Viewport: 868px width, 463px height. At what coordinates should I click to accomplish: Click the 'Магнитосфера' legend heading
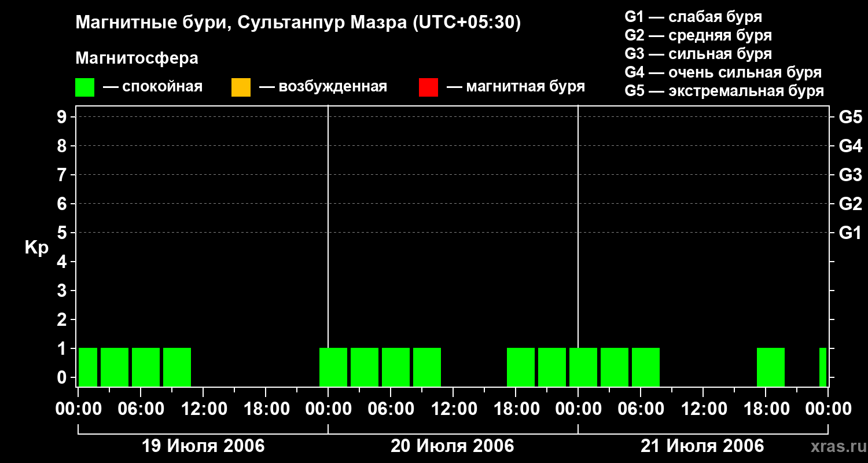pos(137,58)
